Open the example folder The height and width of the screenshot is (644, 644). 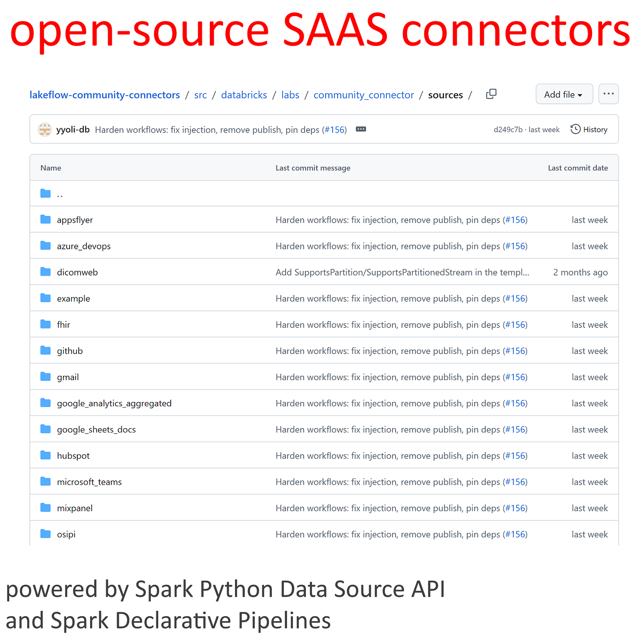click(74, 299)
